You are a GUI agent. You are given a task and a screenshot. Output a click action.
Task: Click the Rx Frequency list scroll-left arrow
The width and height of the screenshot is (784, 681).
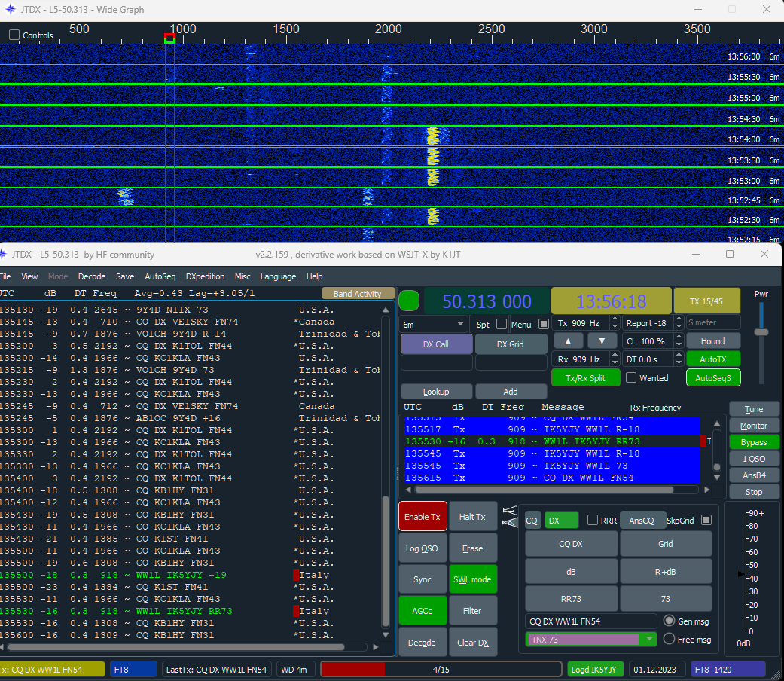(408, 490)
